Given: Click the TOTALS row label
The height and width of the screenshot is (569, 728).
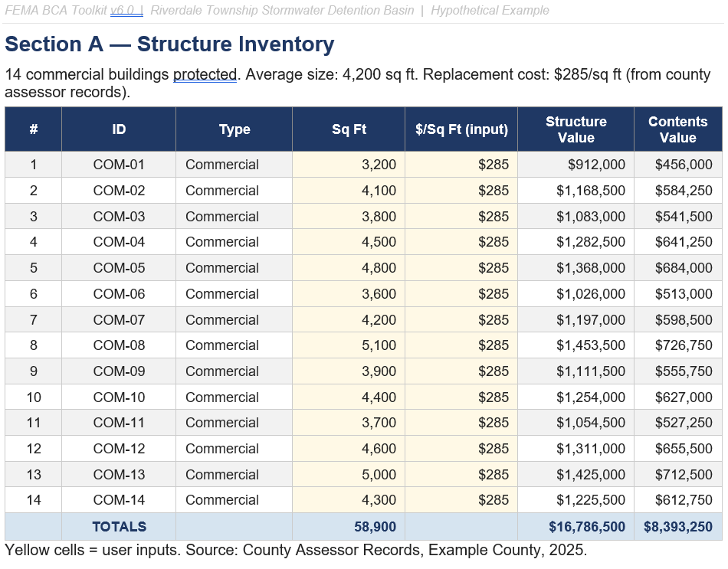Looking at the screenshot, I should pos(119,527).
